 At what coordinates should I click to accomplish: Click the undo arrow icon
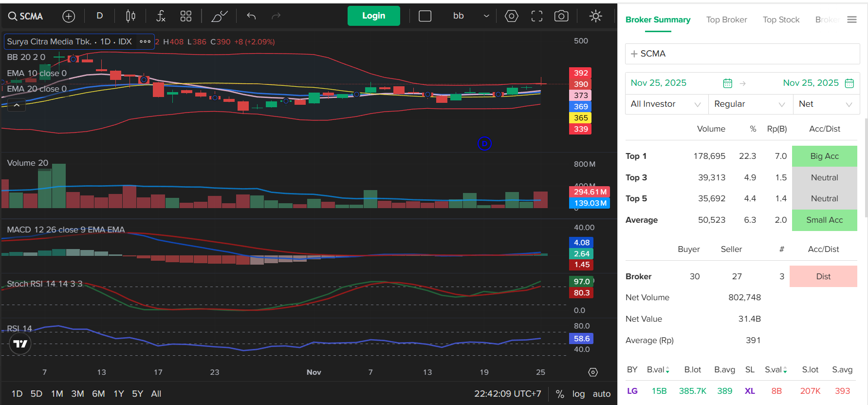tap(251, 16)
